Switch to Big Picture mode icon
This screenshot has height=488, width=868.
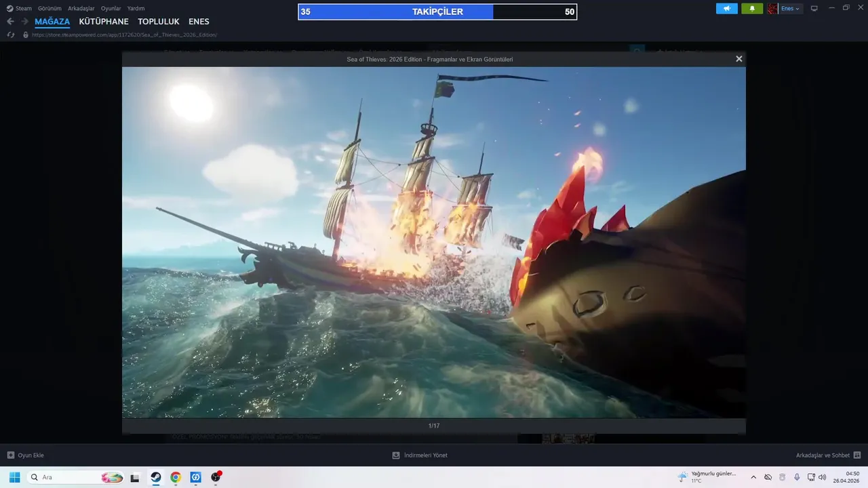click(814, 9)
